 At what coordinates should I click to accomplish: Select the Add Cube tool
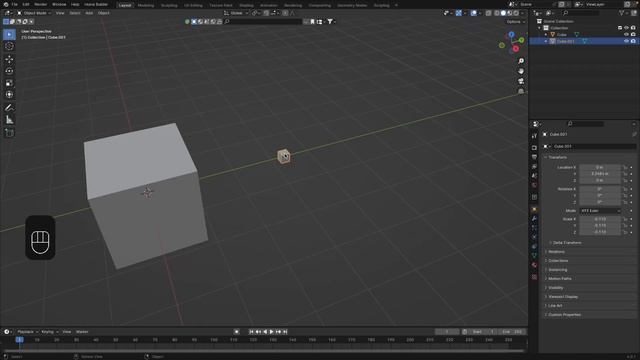[x=9, y=133]
